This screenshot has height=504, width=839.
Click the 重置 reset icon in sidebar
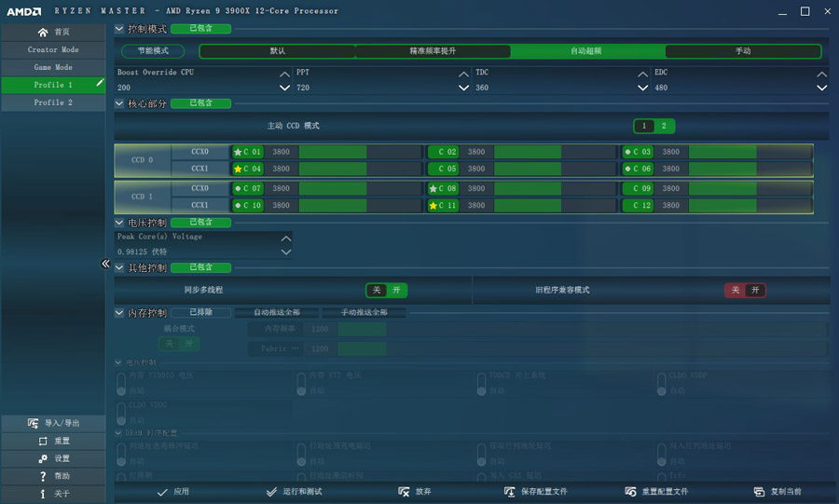(x=43, y=441)
